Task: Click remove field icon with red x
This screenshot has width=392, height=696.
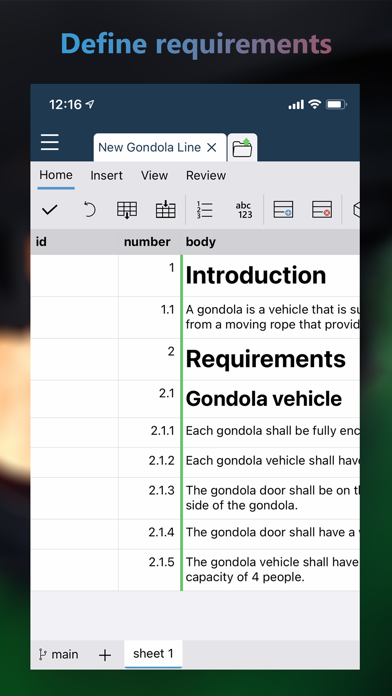Action: (x=322, y=210)
